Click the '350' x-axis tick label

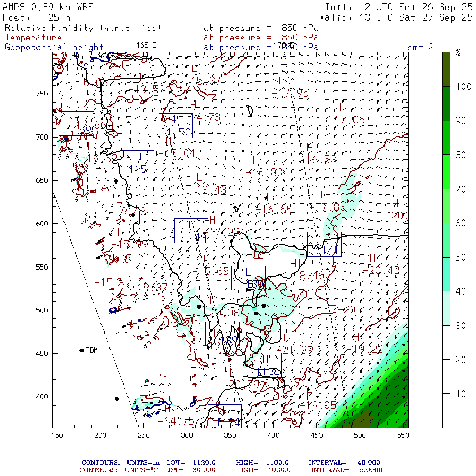click(230, 435)
